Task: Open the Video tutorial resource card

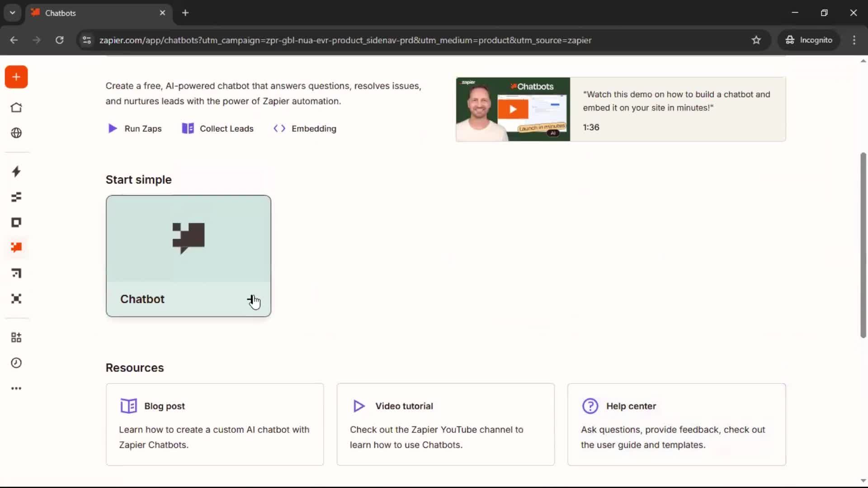Action: point(445,424)
